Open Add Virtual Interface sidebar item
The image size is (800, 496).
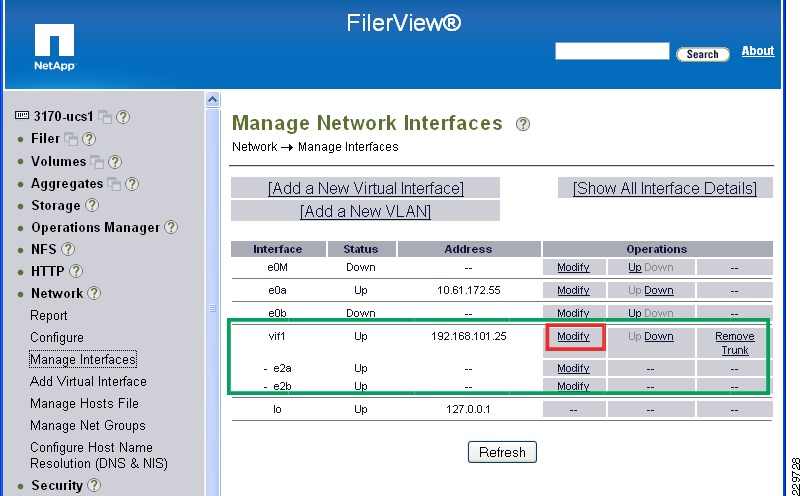point(88,381)
